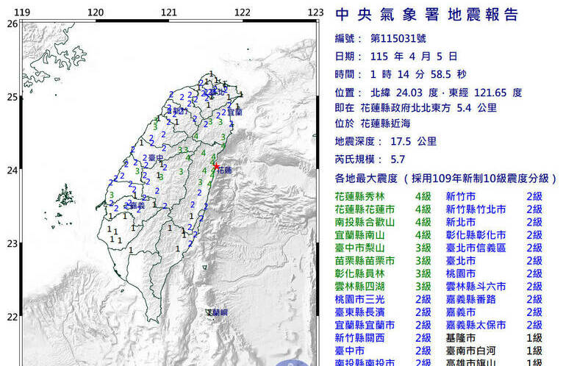The width and height of the screenshot is (588, 366).
Task: Click the row 桃園市 in the right column
Action: pos(494,273)
